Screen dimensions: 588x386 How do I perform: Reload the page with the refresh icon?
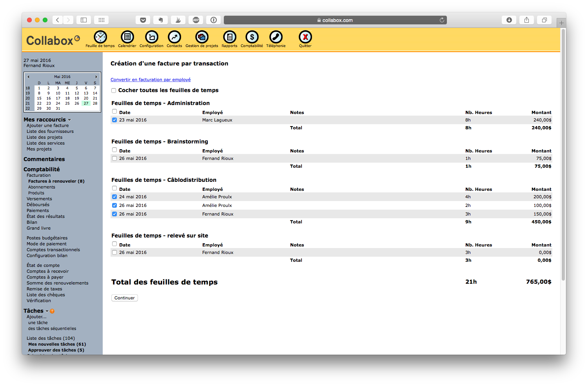point(442,20)
